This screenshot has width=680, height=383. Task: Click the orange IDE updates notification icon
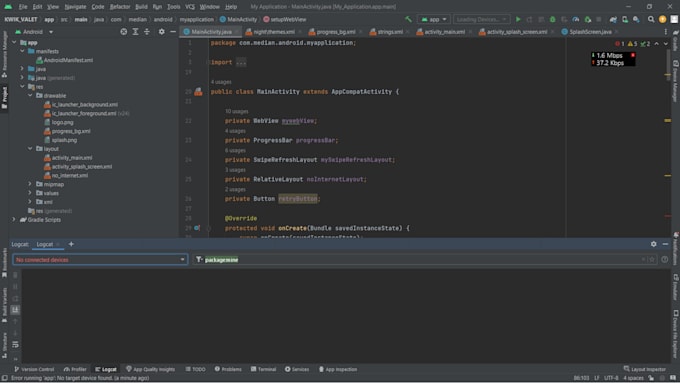pyautogui.click(x=662, y=19)
